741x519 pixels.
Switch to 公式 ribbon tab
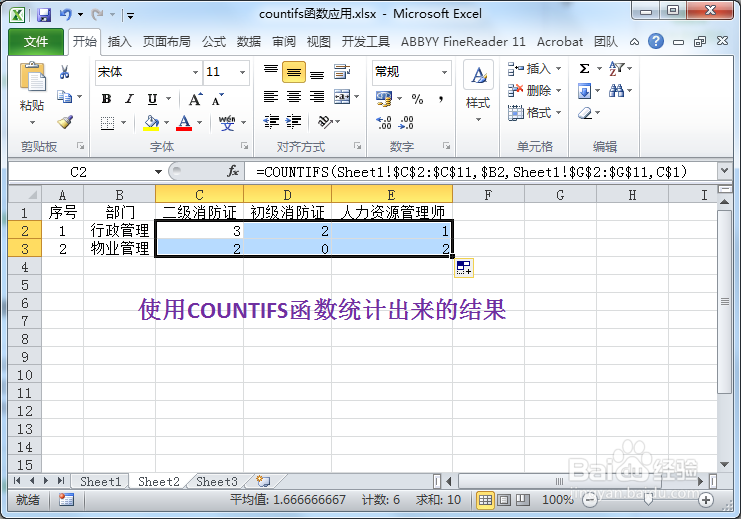click(x=214, y=42)
